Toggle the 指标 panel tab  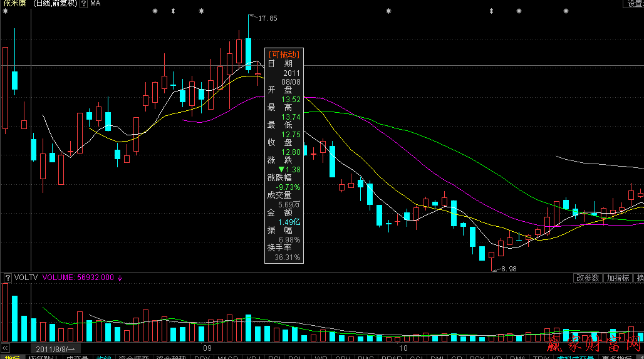pyautogui.click(x=11, y=358)
